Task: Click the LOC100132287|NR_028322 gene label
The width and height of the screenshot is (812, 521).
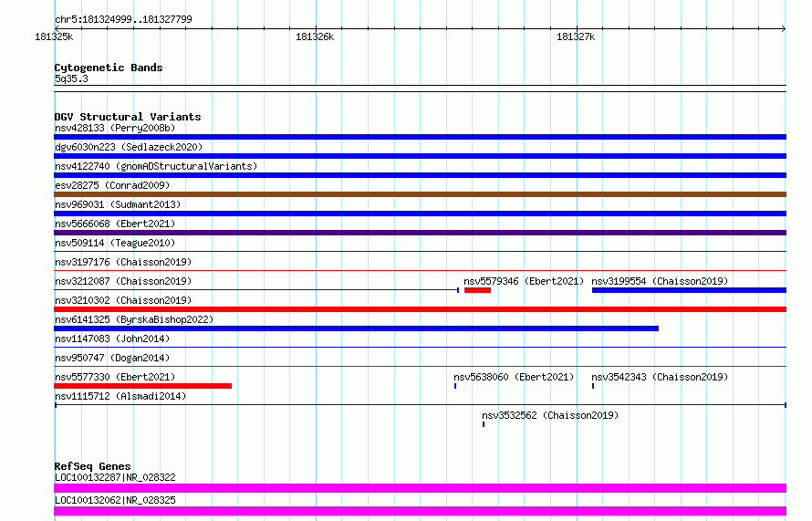Action: click(x=115, y=477)
